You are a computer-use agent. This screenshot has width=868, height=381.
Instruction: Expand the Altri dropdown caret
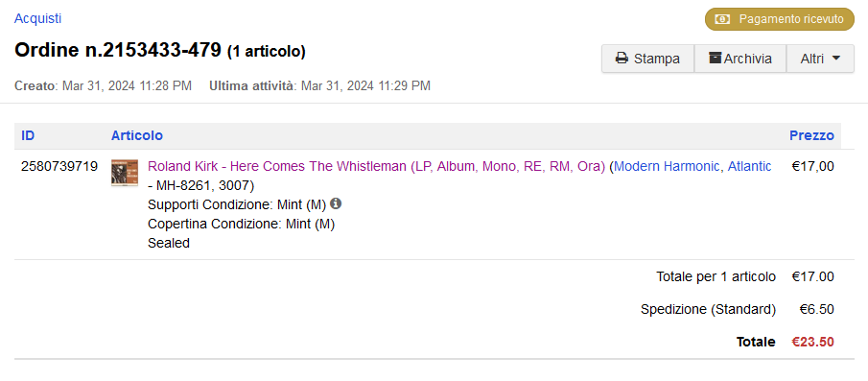(x=836, y=59)
